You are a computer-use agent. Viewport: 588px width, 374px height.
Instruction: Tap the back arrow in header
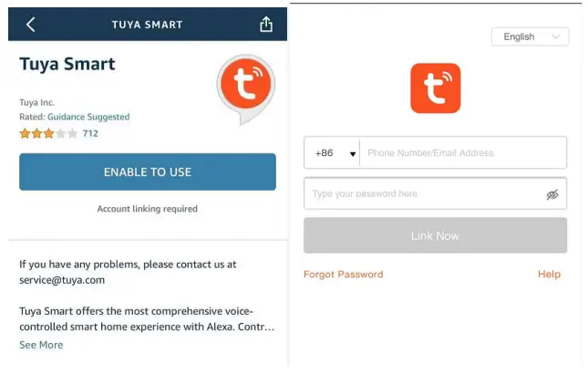(x=30, y=25)
